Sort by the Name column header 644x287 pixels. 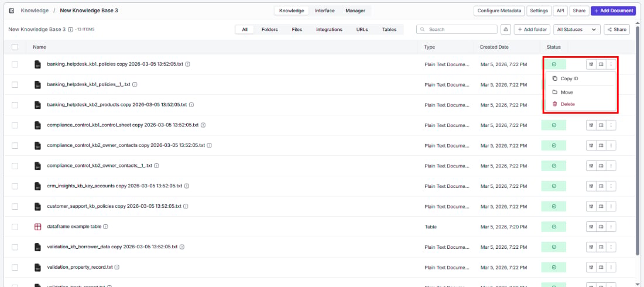[x=39, y=47]
